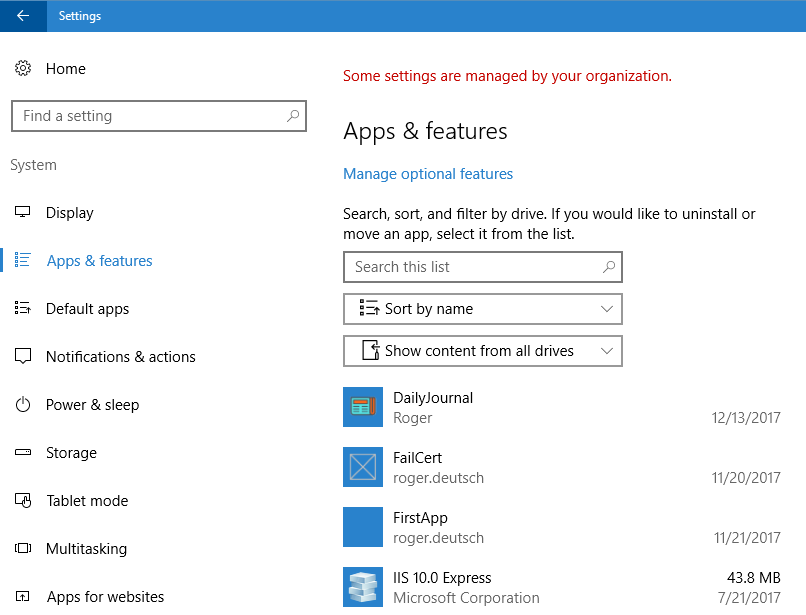Viewport: 806px width, 615px height.
Task: Click the Search this list field
Action: 483,267
